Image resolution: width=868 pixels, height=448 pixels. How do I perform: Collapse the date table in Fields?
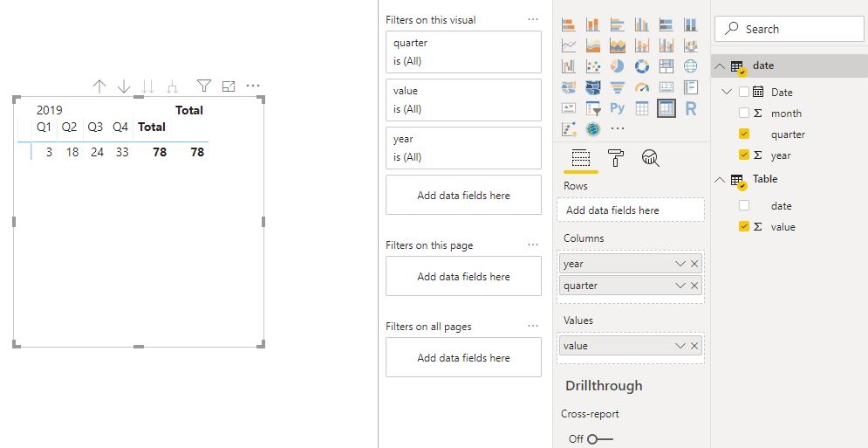[x=720, y=66]
